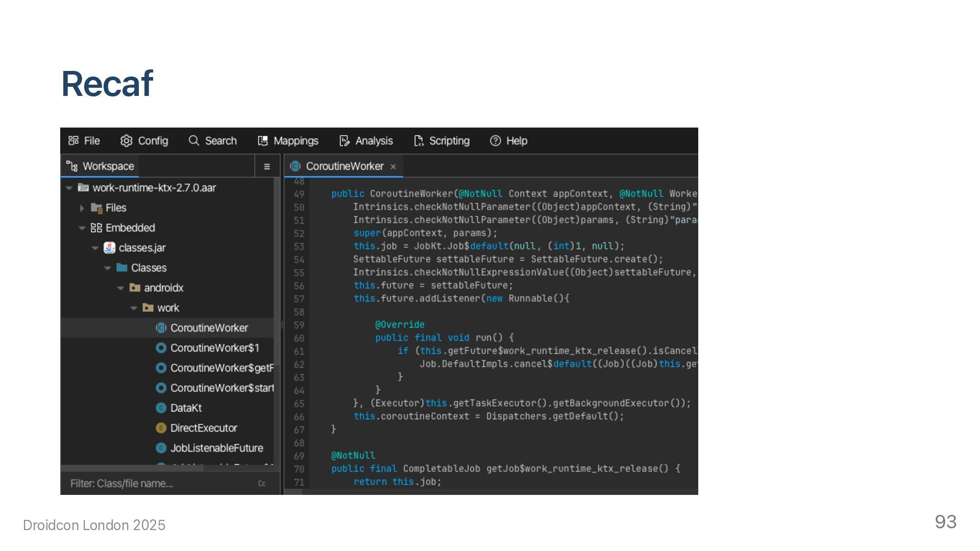This screenshot has height=551, width=980.
Task: Click the Search magnifier icon
Action: (x=193, y=141)
